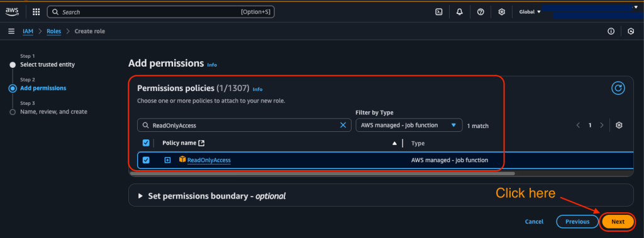644x238 pixels.
Task: Open console settings gear in top bar
Action: pyautogui.click(x=501, y=12)
